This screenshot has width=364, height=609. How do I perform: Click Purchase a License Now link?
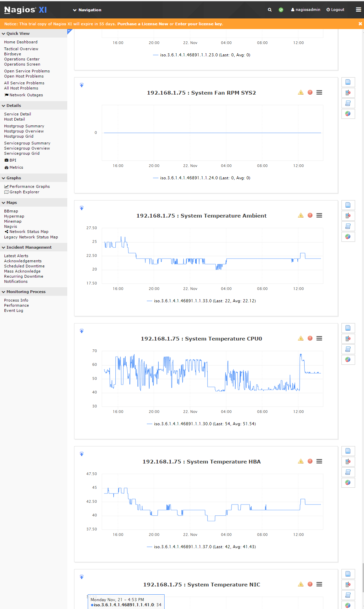coord(143,24)
